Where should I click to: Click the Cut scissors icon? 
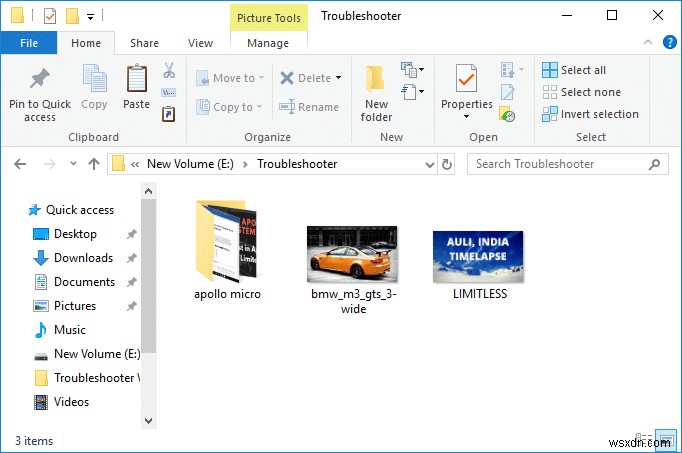tap(169, 70)
